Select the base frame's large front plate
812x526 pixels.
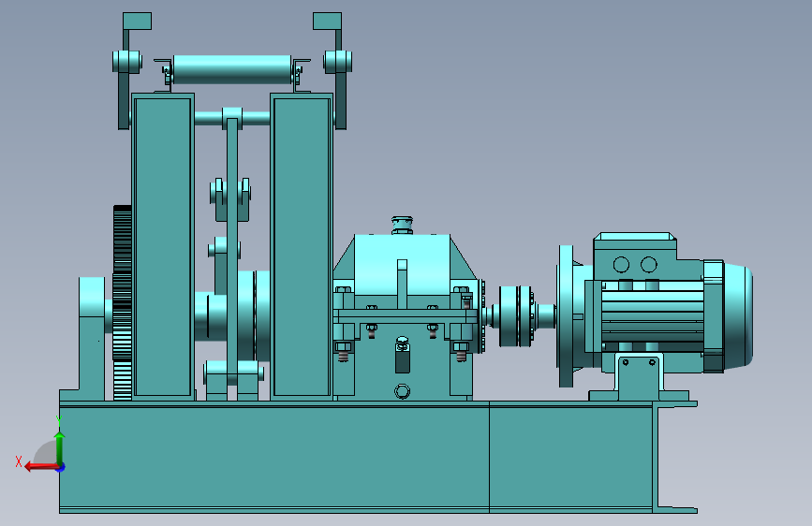(274, 457)
